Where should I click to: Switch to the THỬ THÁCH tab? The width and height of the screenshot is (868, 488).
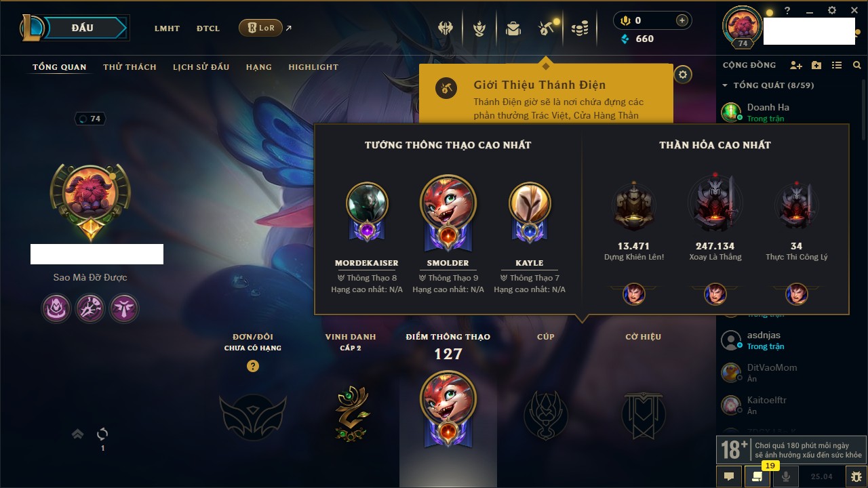pos(130,67)
